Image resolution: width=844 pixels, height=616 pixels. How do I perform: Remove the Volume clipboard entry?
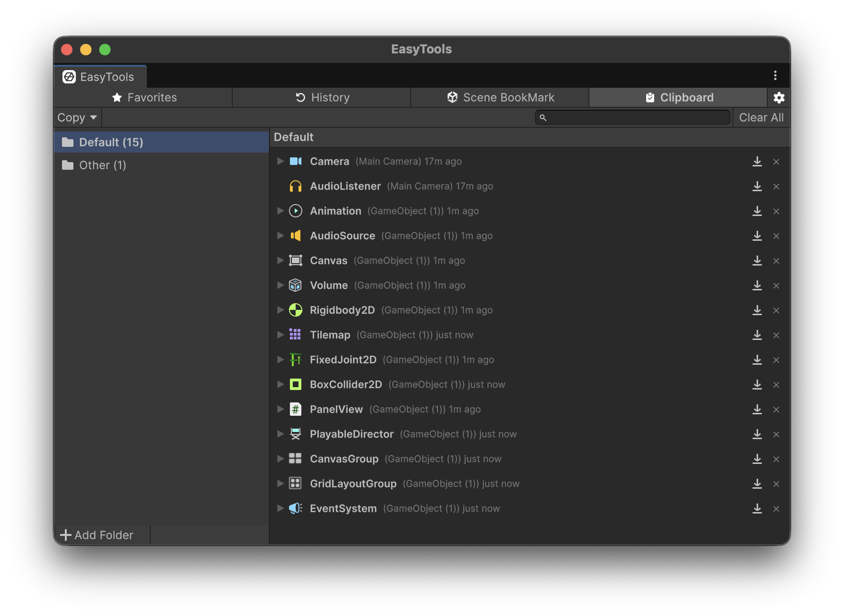(x=776, y=286)
